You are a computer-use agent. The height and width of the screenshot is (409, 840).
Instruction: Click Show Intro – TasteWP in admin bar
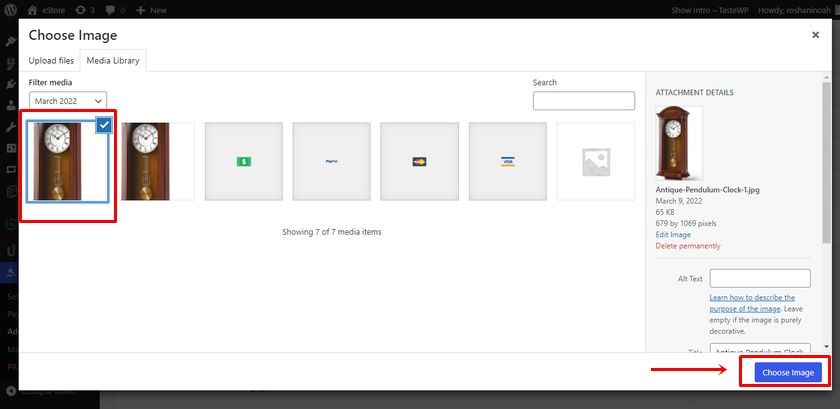coord(710,10)
